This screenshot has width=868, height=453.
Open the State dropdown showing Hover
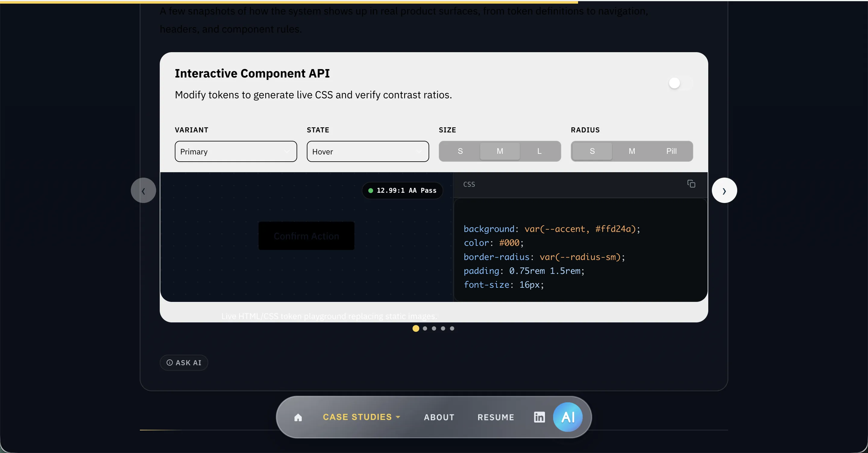(x=368, y=151)
